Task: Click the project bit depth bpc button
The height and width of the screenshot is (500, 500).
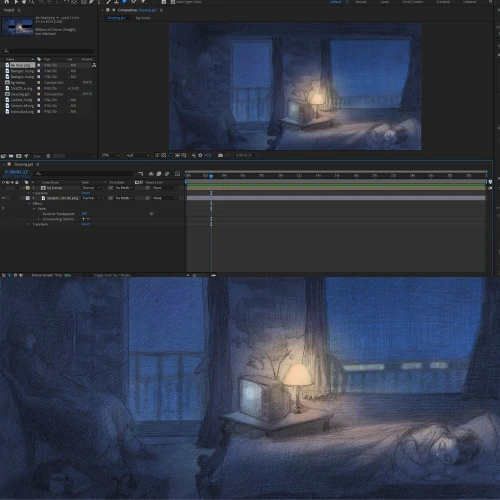Action: click(x=37, y=156)
